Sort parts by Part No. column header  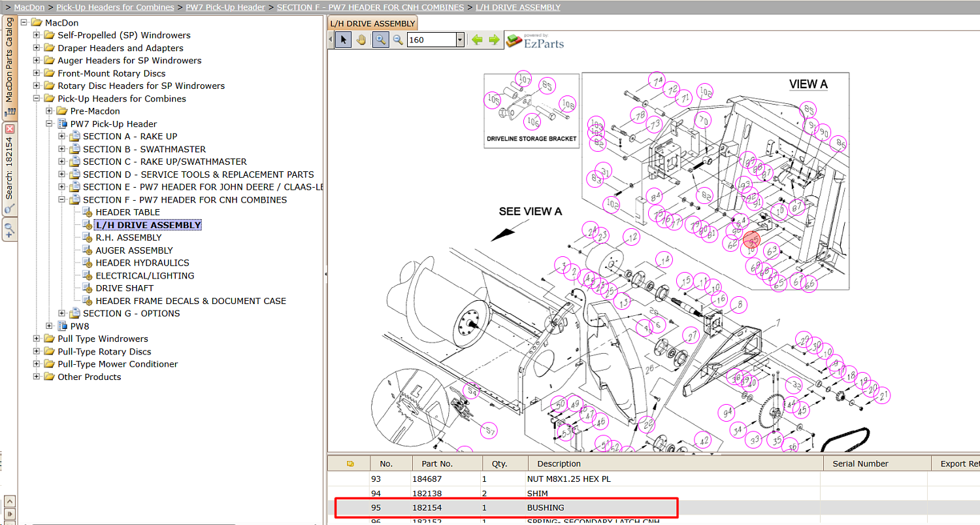pos(448,464)
